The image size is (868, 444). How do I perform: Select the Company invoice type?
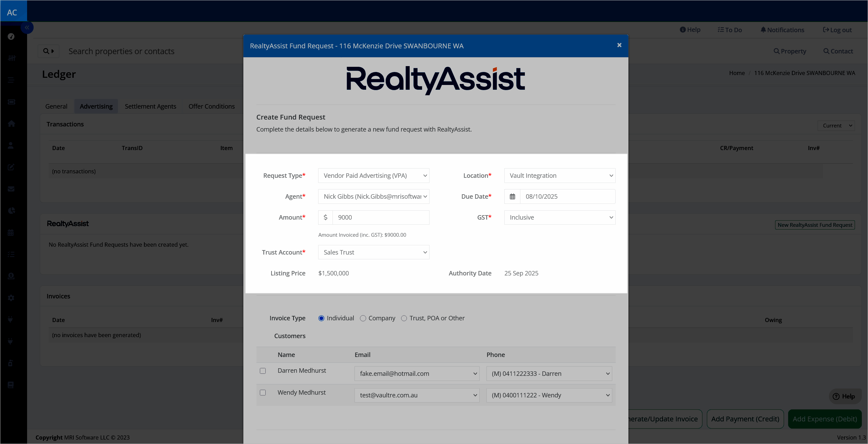pos(363,318)
